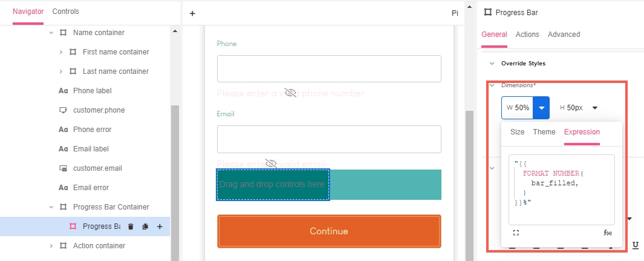Open the Actions tab
This screenshot has width=644, height=261.
click(x=527, y=35)
